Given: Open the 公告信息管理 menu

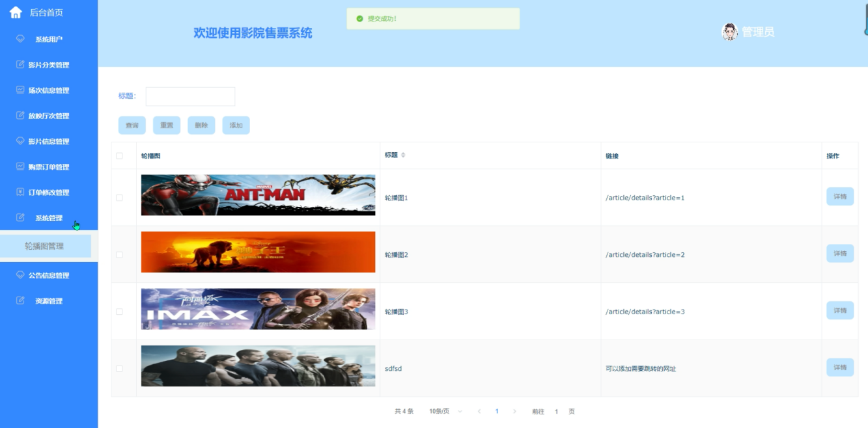Looking at the screenshot, I should [49, 275].
